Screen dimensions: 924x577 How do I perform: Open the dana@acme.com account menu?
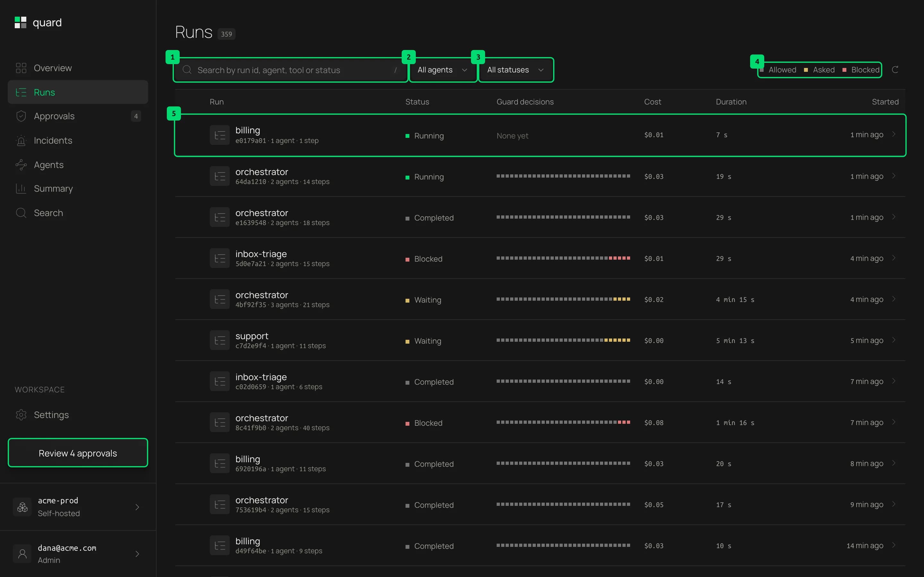click(78, 554)
